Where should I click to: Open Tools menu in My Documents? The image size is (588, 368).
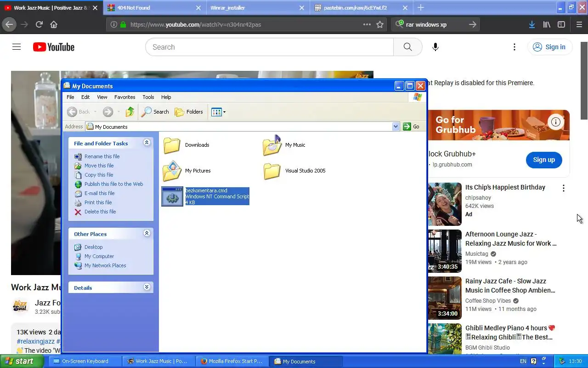click(148, 97)
